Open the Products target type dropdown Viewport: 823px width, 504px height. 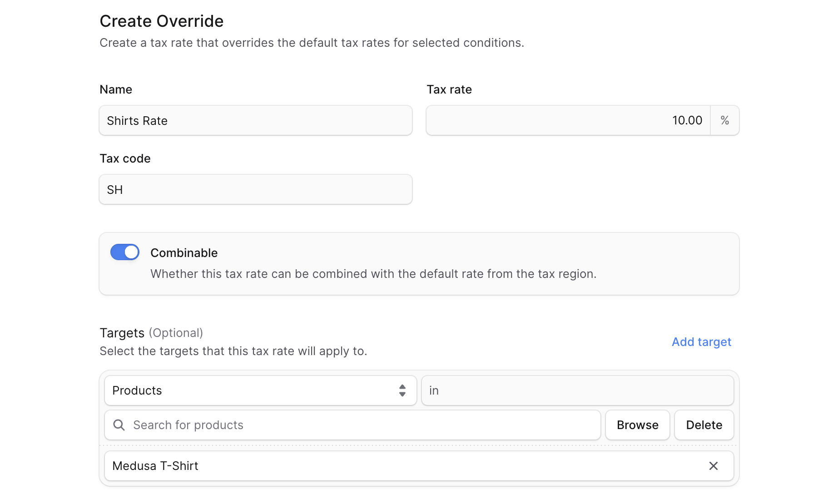[x=254, y=390]
